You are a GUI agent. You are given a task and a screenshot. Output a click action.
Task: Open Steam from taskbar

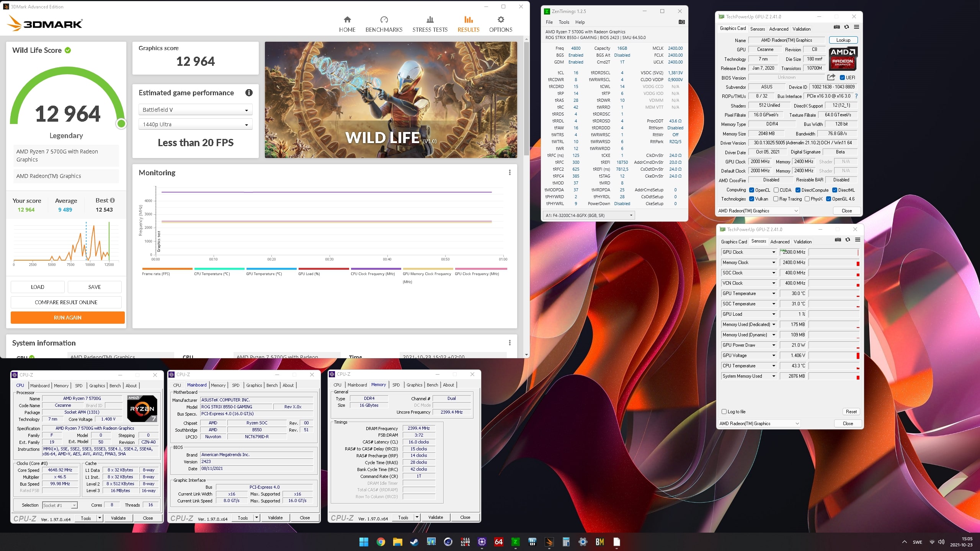[x=414, y=542]
